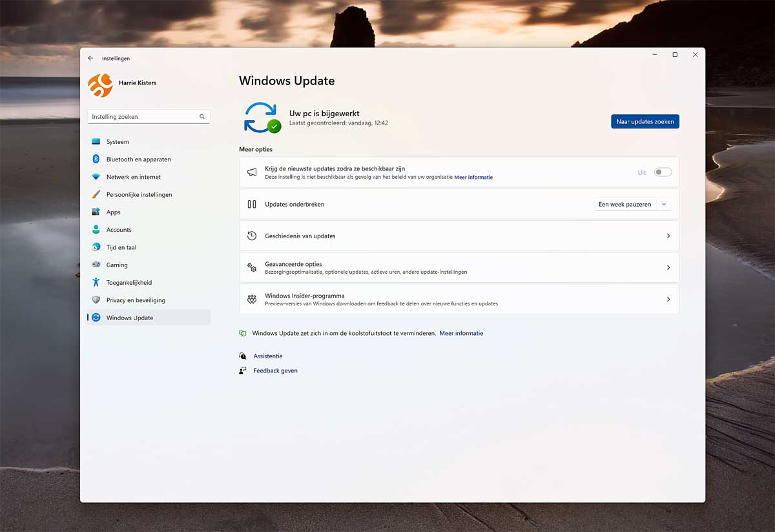Open Meer informatie link about carbon emissions
The image size is (775, 532).
[461, 333]
